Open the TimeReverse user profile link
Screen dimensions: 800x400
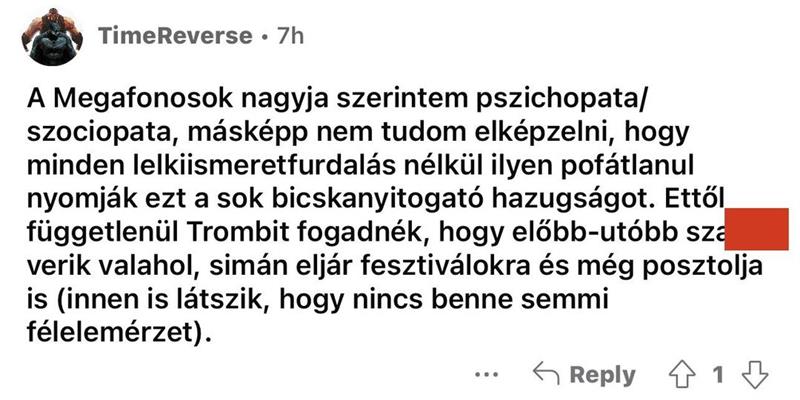coord(174,36)
